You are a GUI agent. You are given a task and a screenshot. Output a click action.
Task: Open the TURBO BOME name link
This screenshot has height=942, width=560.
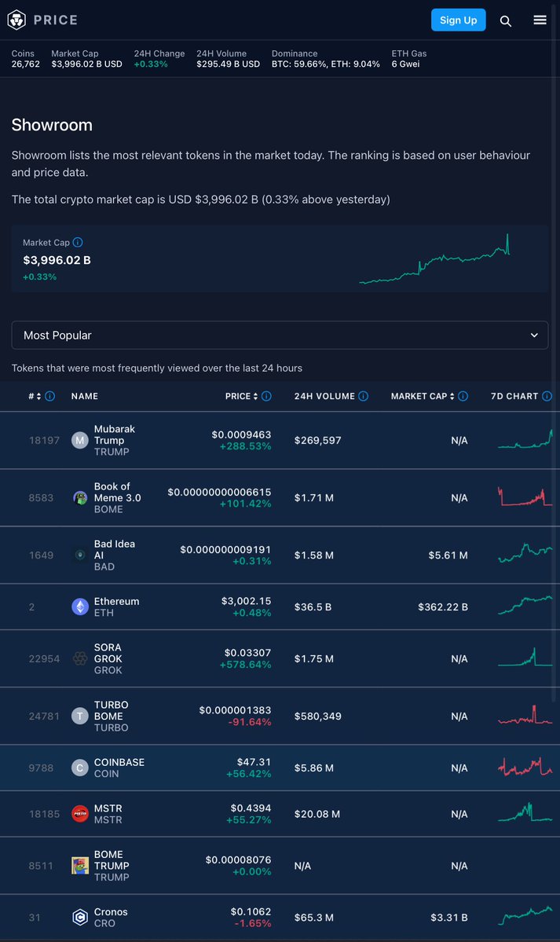pos(112,710)
